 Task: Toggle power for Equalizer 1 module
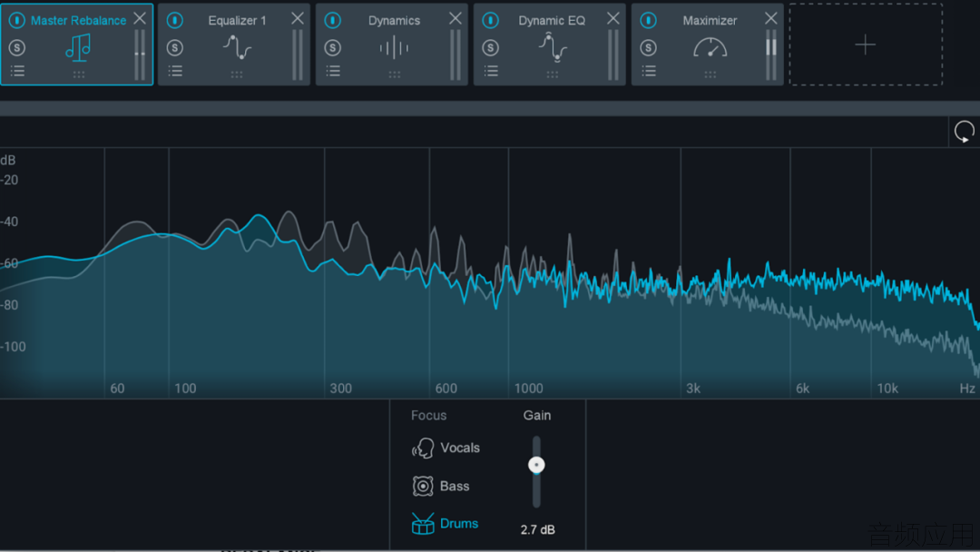pos(175,21)
